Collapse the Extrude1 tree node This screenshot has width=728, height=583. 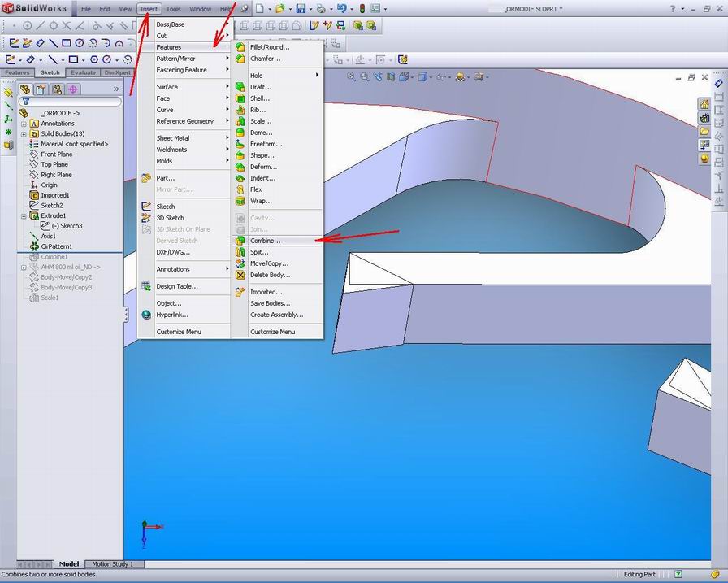coord(24,216)
